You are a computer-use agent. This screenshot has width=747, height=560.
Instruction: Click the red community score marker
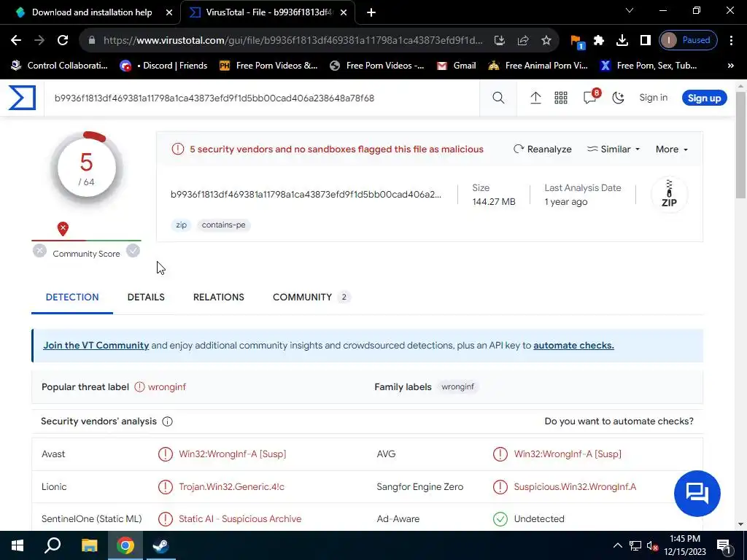tap(63, 228)
